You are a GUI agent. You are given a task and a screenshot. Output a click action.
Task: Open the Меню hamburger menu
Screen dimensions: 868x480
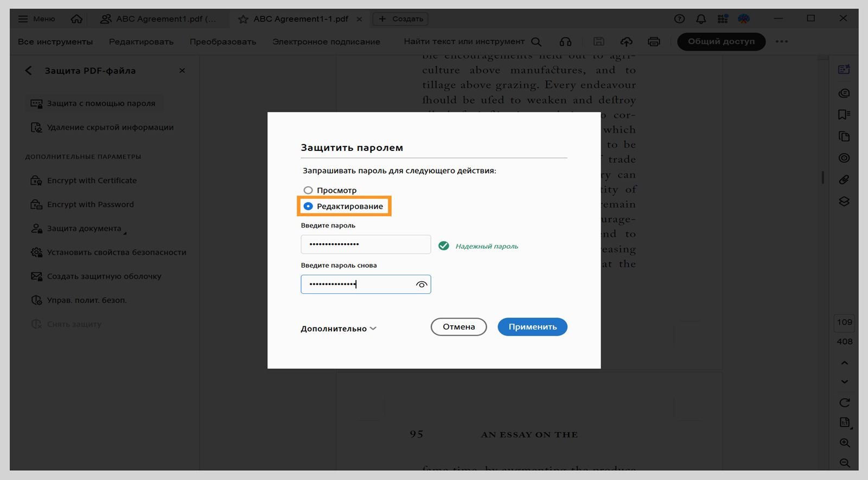coord(36,19)
